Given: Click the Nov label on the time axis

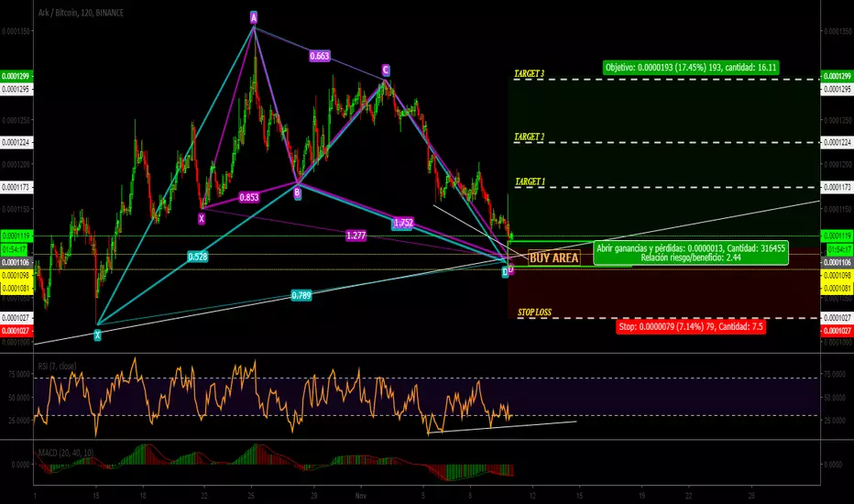Looking at the screenshot, I should tap(360, 496).
